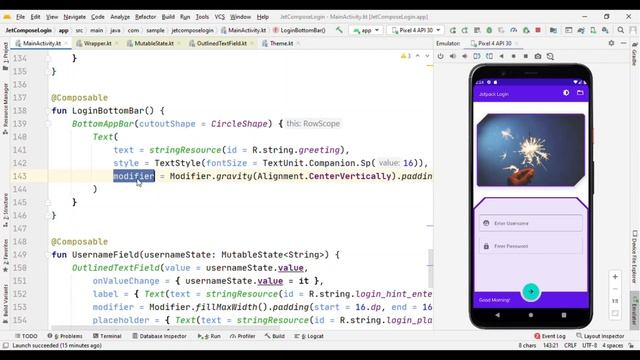Viewport: 640px width, 360px height.
Task: Click the jetcomposelogin package breadcrumb
Action: click(192, 30)
